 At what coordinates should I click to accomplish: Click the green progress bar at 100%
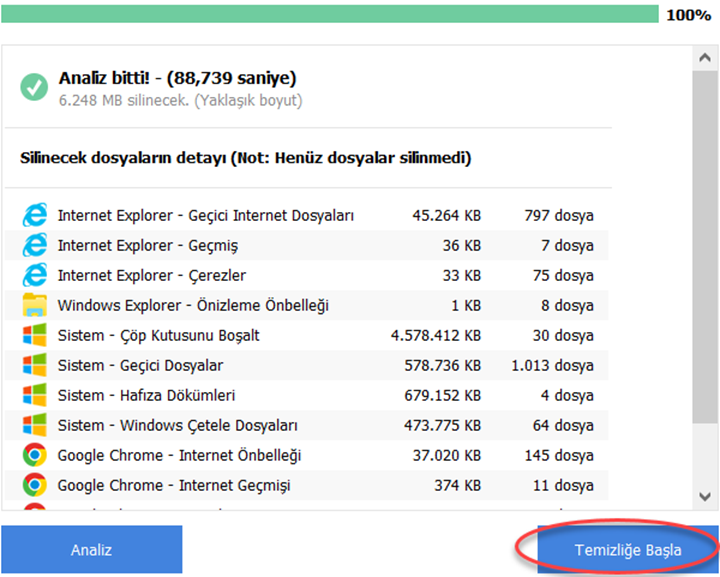click(330, 14)
